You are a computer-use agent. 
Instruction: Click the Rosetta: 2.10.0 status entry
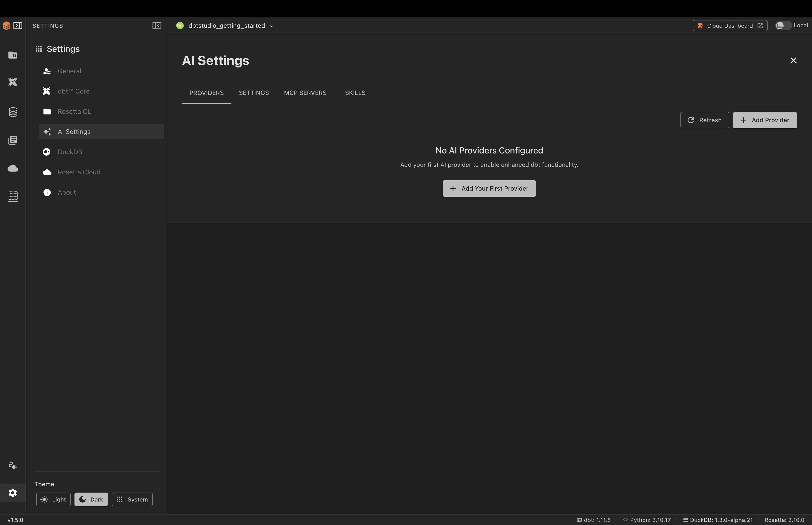(x=785, y=520)
